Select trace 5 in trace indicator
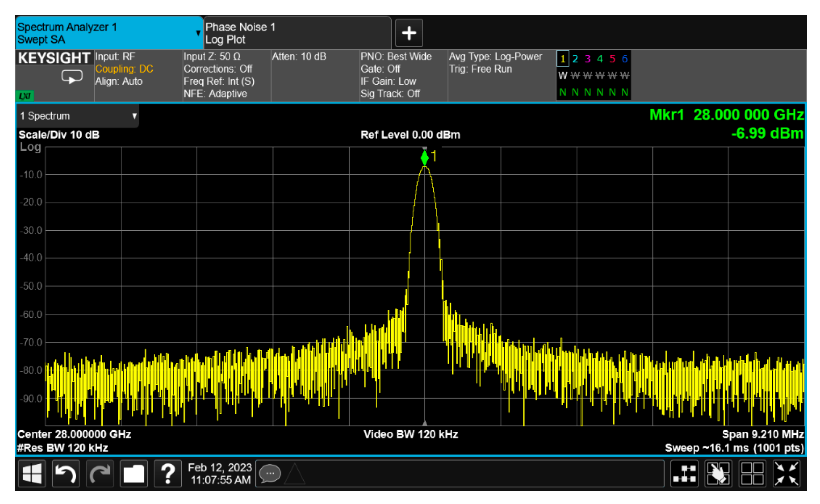Screen dimensions: 820x504 (612, 59)
